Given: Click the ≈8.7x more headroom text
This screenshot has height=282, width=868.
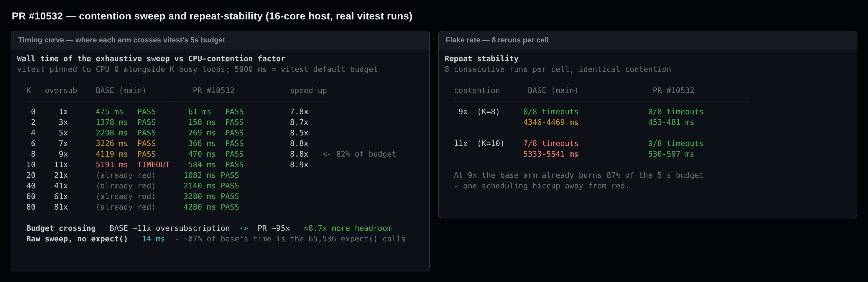Looking at the screenshot, I should [348, 228].
